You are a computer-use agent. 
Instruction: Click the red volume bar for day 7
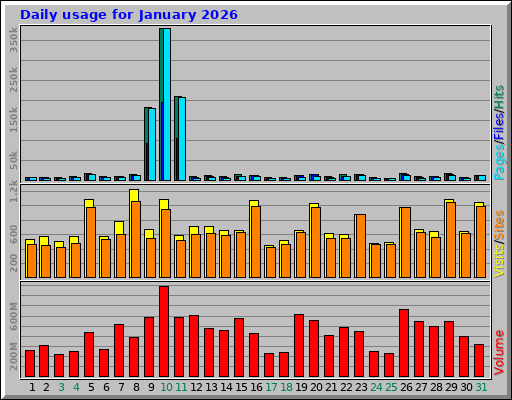[x=119, y=350]
